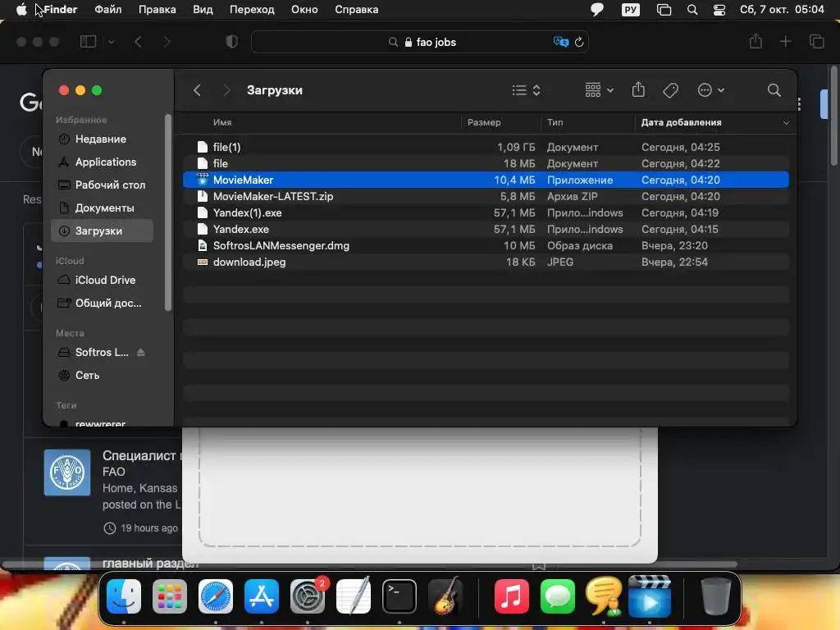The height and width of the screenshot is (630, 840).
Task: Open Stage Manager windows icon in menu bar
Action: 664,10
